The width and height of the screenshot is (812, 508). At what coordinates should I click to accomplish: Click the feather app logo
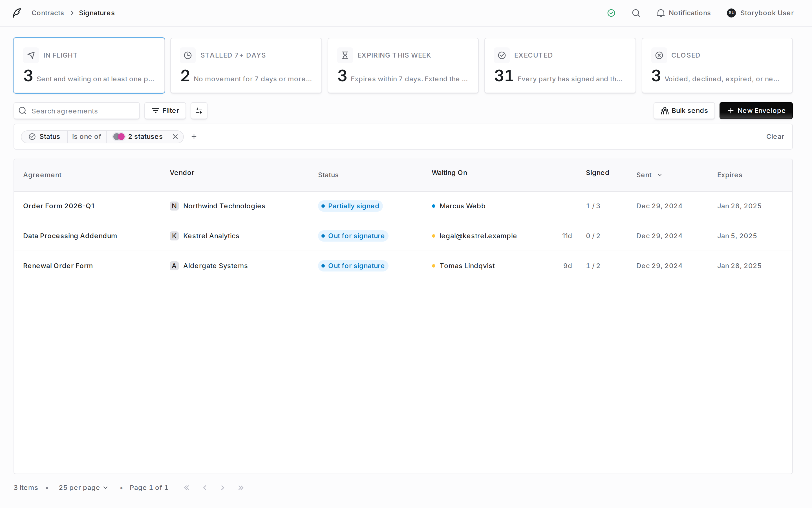pos(17,13)
